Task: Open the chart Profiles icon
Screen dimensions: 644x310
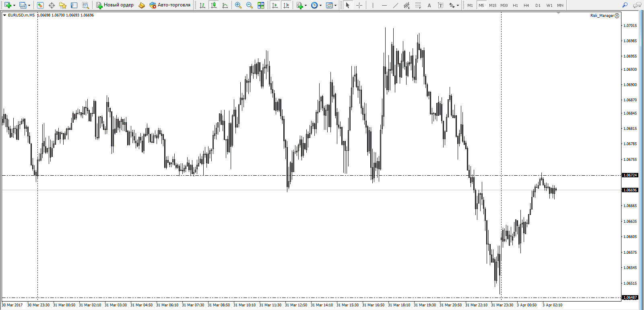Action: [23, 5]
